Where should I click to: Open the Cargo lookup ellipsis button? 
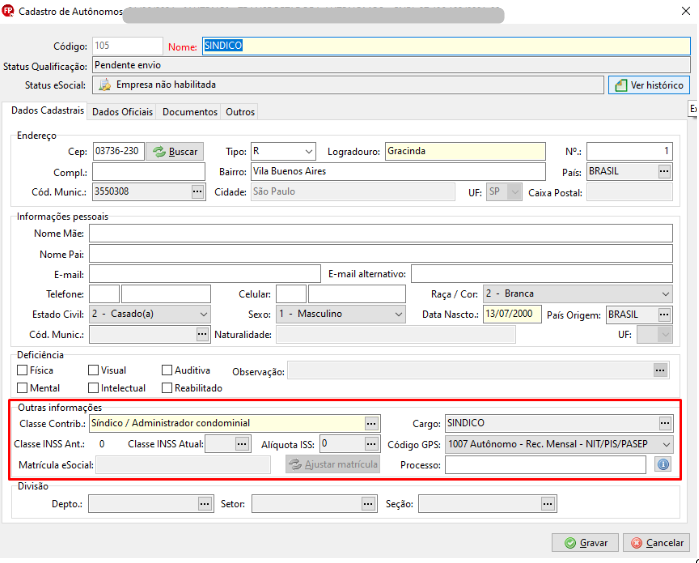click(x=665, y=423)
